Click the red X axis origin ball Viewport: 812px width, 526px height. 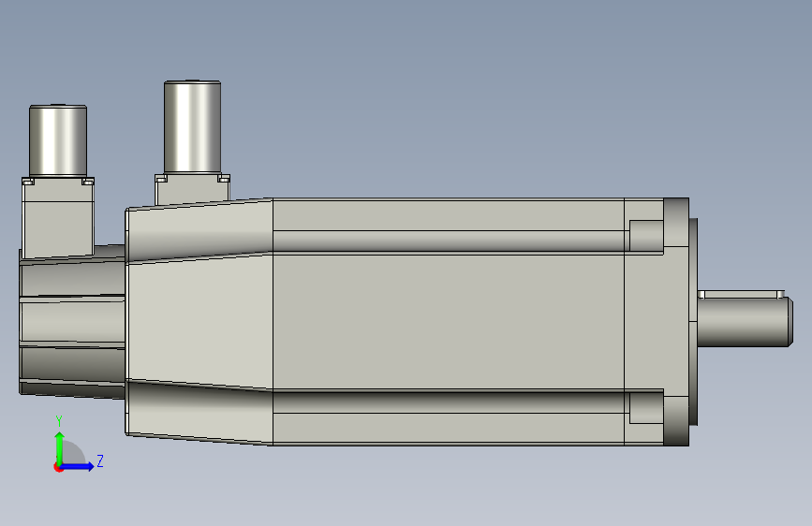58,467
